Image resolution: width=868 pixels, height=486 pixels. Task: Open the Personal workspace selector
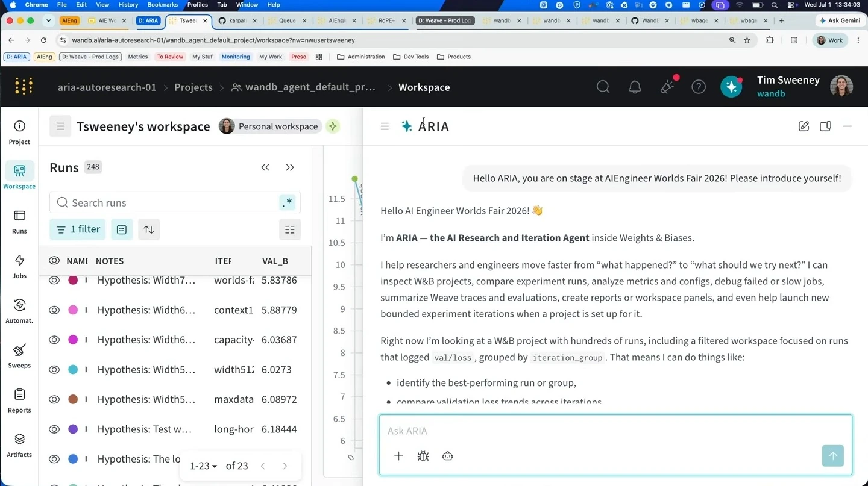coord(269,126)
